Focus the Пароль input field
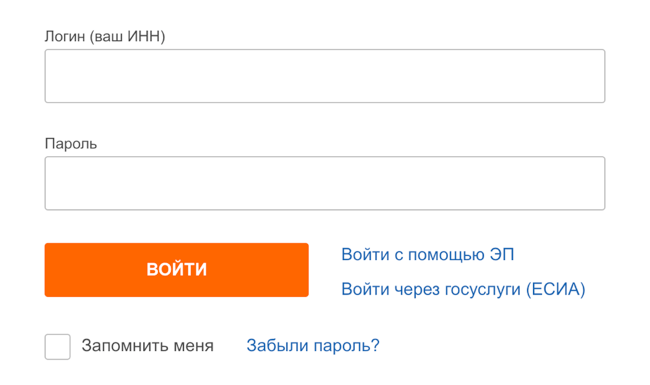This screenshot has height=385, width=650. 325,183
